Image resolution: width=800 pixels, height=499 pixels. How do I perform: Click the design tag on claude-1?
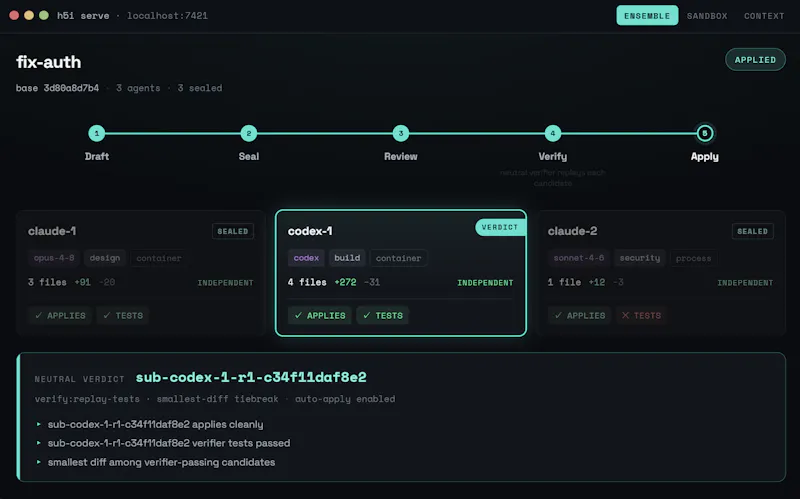(105, 258)
